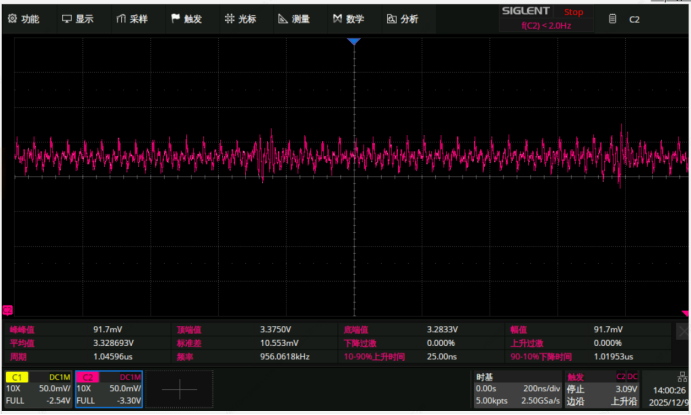This screenshot has height=415, width=691.
Task: Select the 峰峰值 peak-to-peak measurement label
Action: tap(22, 330)
